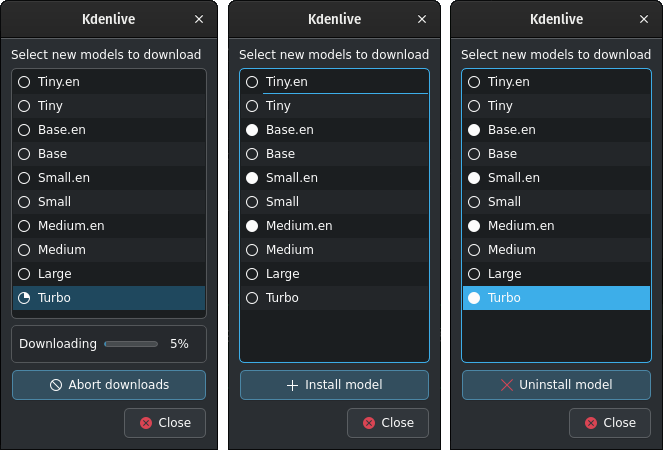The height and width of the screenshot is (450, 663).
Task: Click Base.en filled installed circle in middle dialog
Action: [252, 130]
